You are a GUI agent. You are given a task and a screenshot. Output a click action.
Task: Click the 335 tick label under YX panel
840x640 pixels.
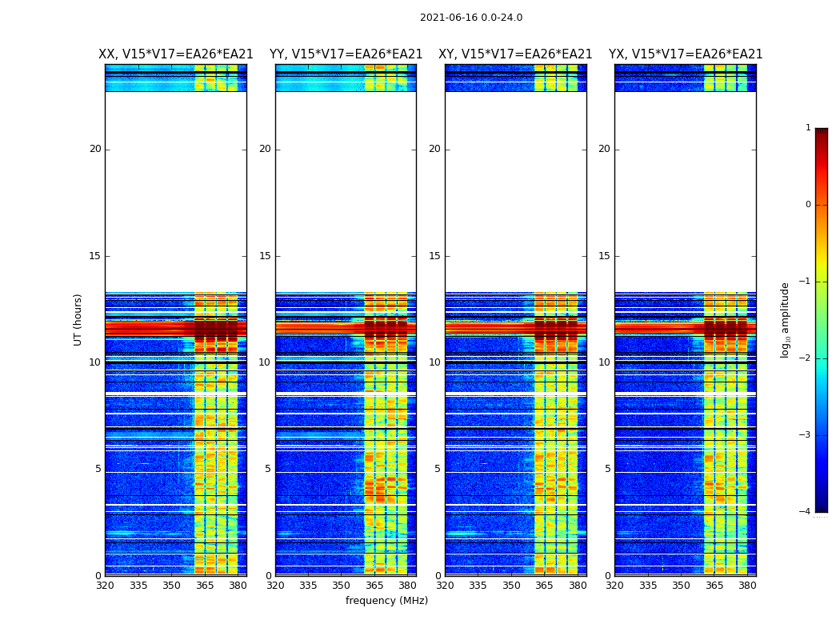click(x=648, y=585)
